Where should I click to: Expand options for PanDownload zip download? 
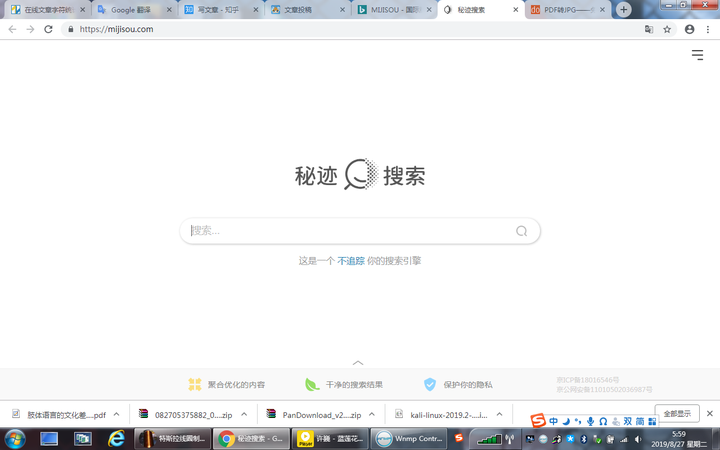click(x=372, y=414)
